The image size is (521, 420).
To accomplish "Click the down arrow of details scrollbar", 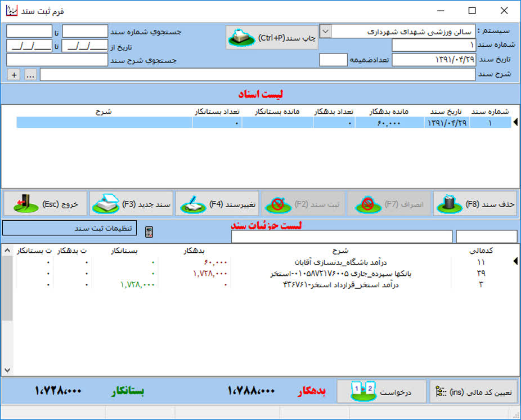I will click(x=7, y=370).
